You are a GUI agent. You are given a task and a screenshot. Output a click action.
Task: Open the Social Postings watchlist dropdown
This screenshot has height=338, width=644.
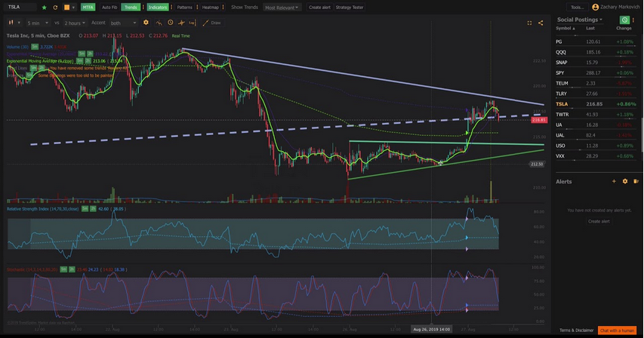click(x=580, y=19)
